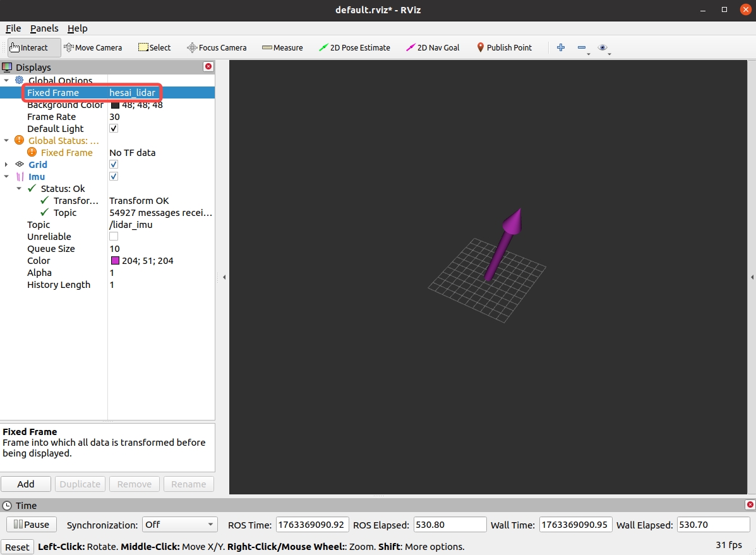Uncheck the Grid display checkbox
The height and width of the screenshot is (555, 756).
coord(114,165)
